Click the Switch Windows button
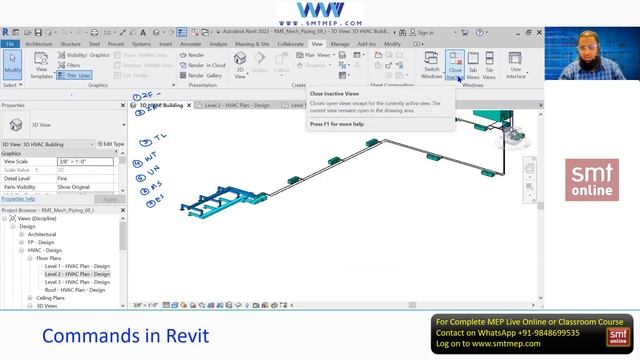 431,65
